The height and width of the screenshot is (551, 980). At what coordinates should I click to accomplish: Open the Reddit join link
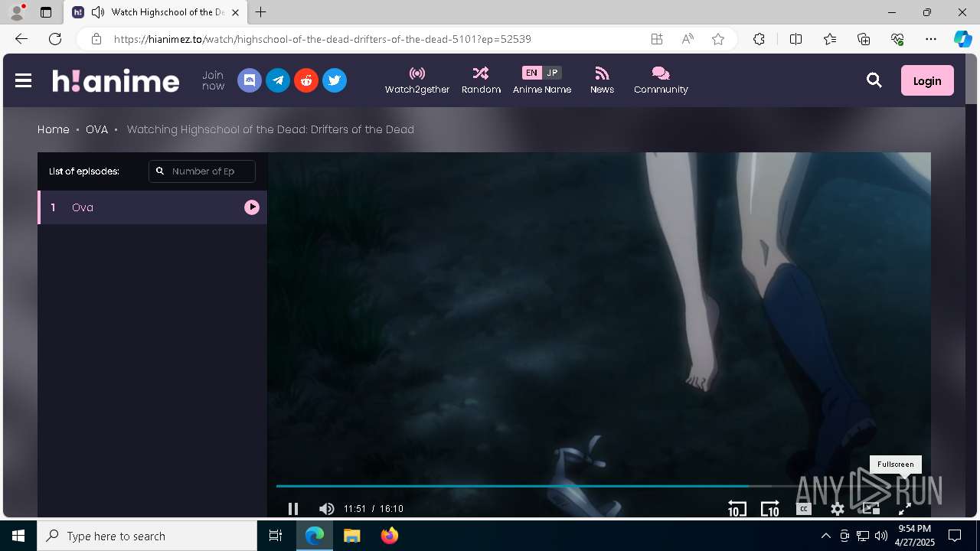tap(306, 80)
